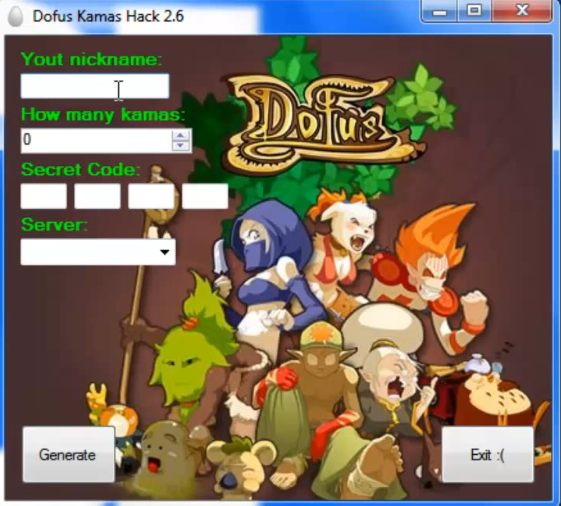The width and height of the screenshot is (561, 506).
Task: Focus the second Secret Code box
Action: (x=97, y=196)
